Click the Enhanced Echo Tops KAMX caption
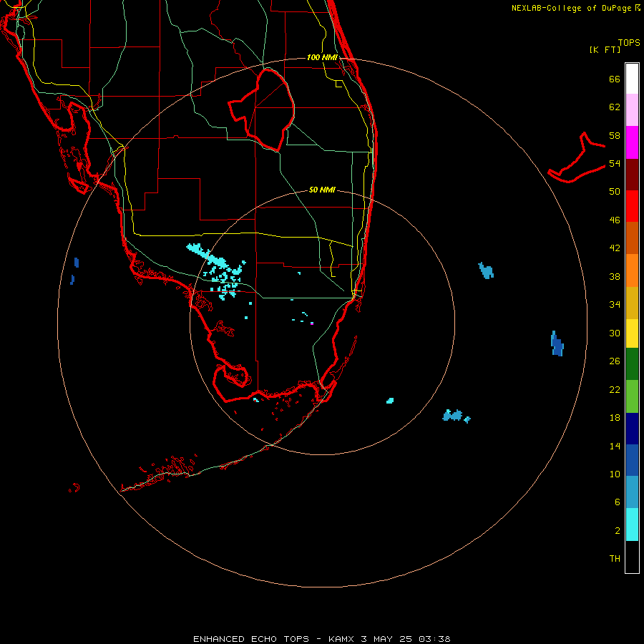The height and width of the screenshot is (644, 644). [x=322, y=639]
